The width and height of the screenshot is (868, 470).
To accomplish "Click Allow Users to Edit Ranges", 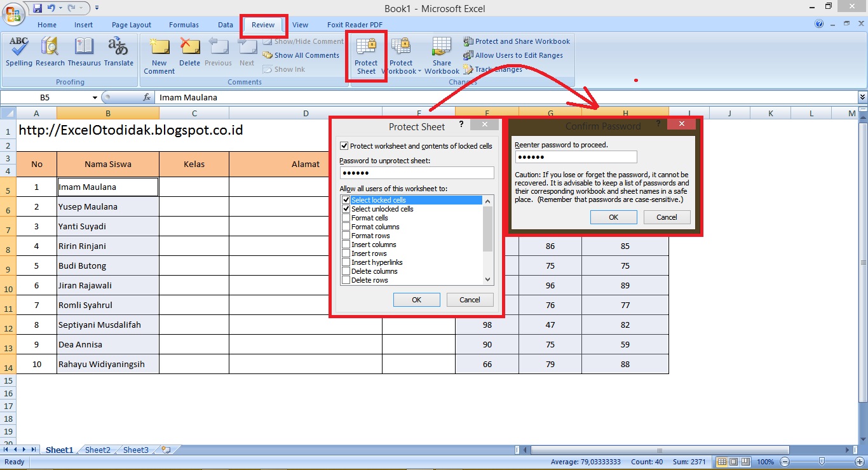I will (x=513, y=55).
